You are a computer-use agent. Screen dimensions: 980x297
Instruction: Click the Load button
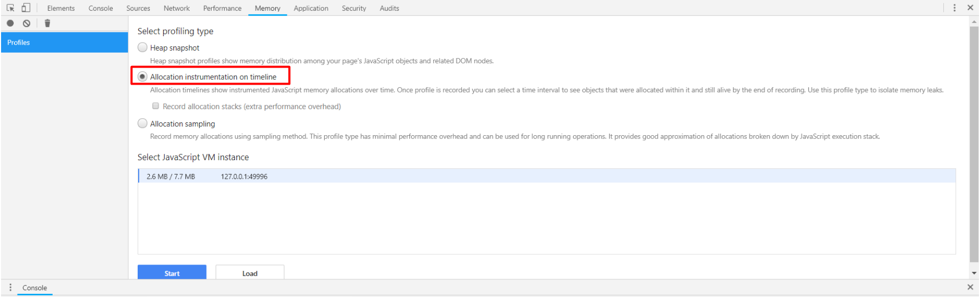tap(250, 273)
